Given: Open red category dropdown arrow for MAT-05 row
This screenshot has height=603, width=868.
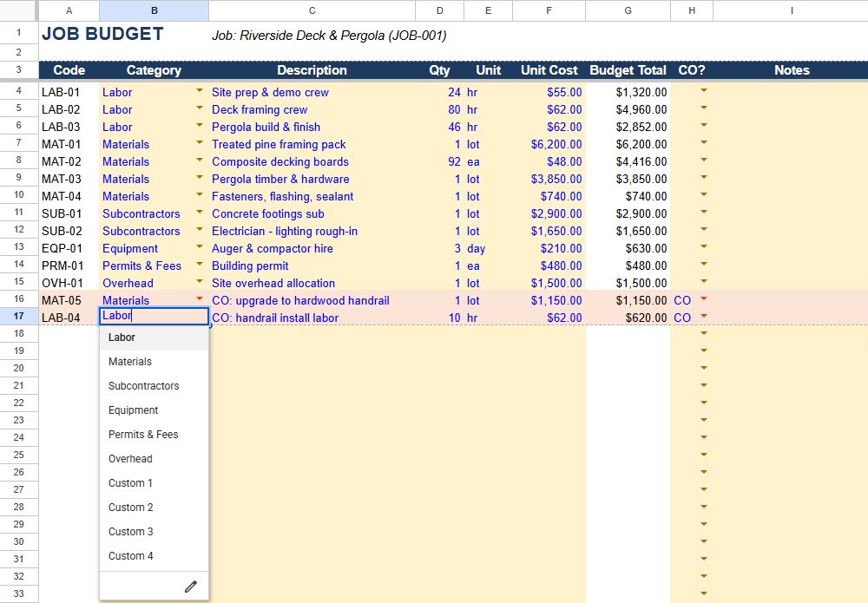Looking at the screenshot, I should coord(200,298).
